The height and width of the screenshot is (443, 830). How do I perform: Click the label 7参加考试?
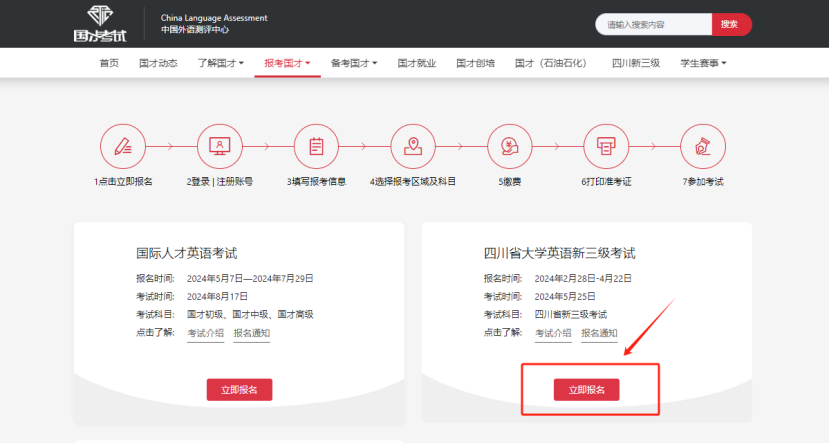click(702, 182)
